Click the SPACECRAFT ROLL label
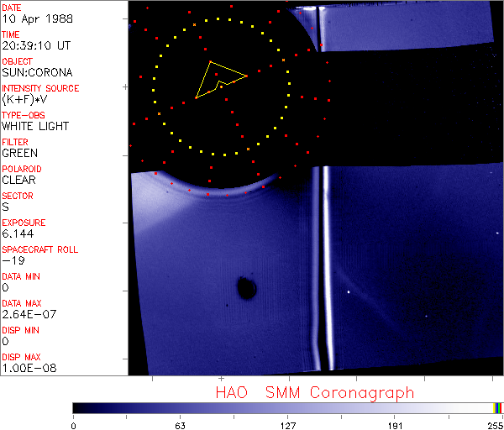 (x=37, y=249)
